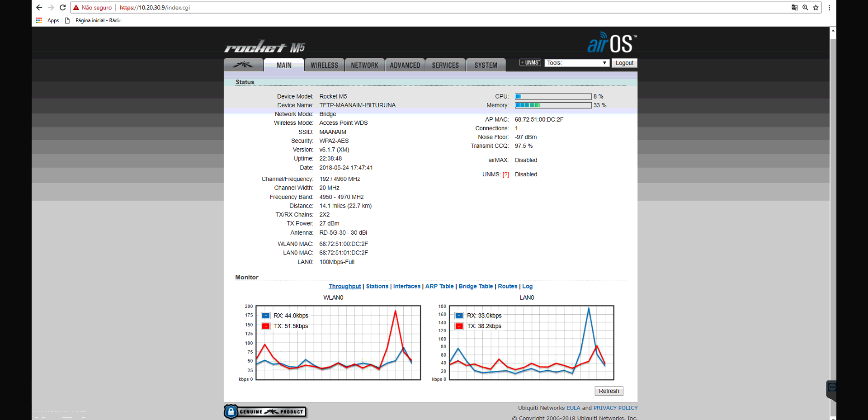Screen dimensions: 868x420
Task: Open the Log link
Action: pyautogui.click(x=528, y=286)
